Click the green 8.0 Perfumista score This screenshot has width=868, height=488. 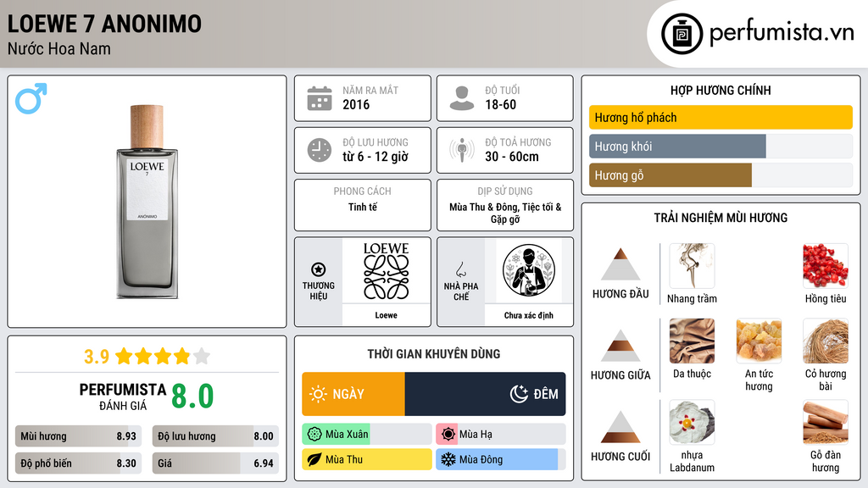click(192, 396)
